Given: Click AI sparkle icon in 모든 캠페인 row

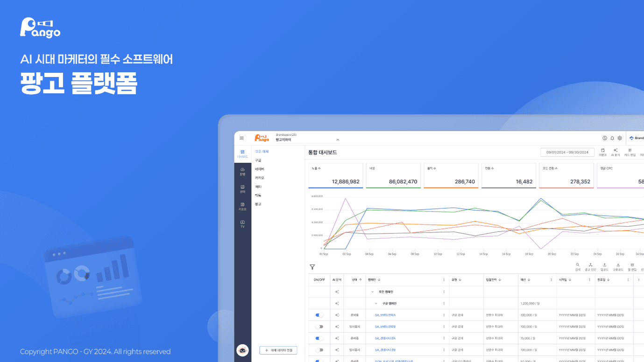Looking at the screenshot, I should pyautogui.click(x=337, y=292).
